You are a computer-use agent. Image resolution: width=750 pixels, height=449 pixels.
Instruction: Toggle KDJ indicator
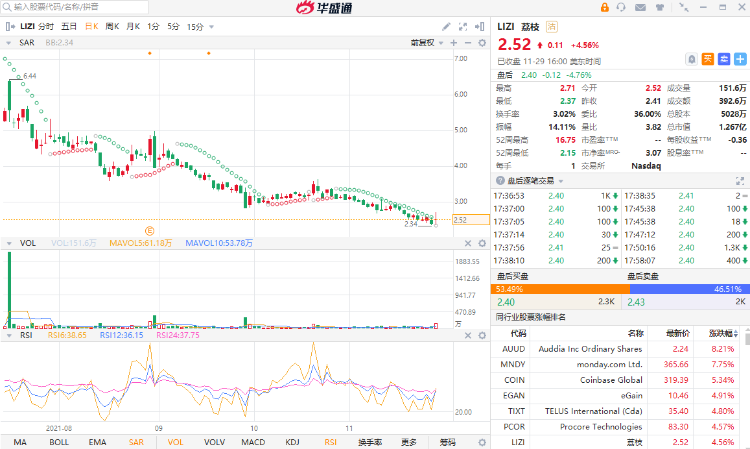point(292,442)
